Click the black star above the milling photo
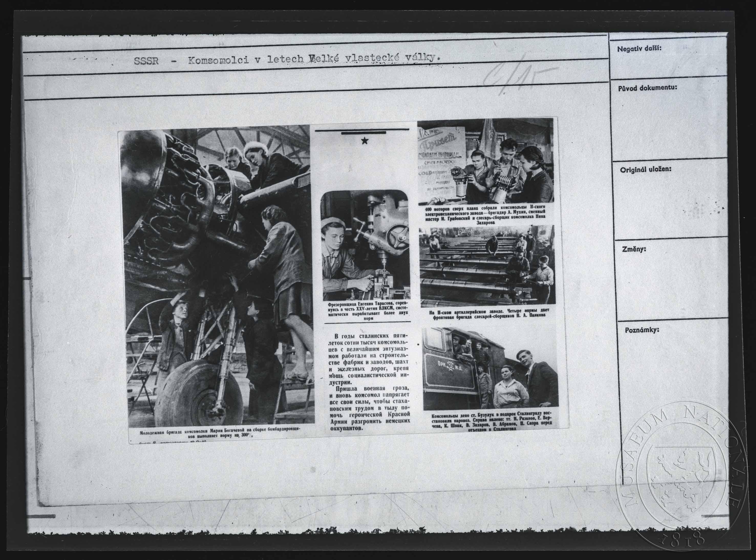The image size is (756, 560). click(365, 140)
